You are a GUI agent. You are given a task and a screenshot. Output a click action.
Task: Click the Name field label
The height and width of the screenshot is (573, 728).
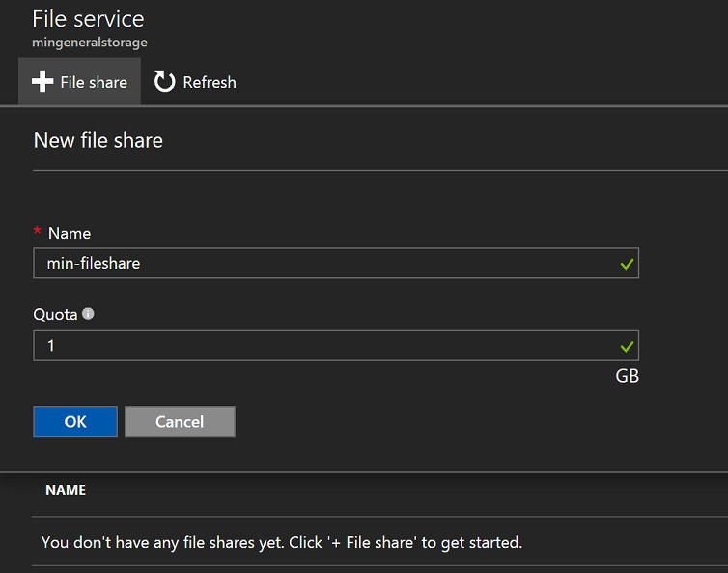(x=70, y=233)
